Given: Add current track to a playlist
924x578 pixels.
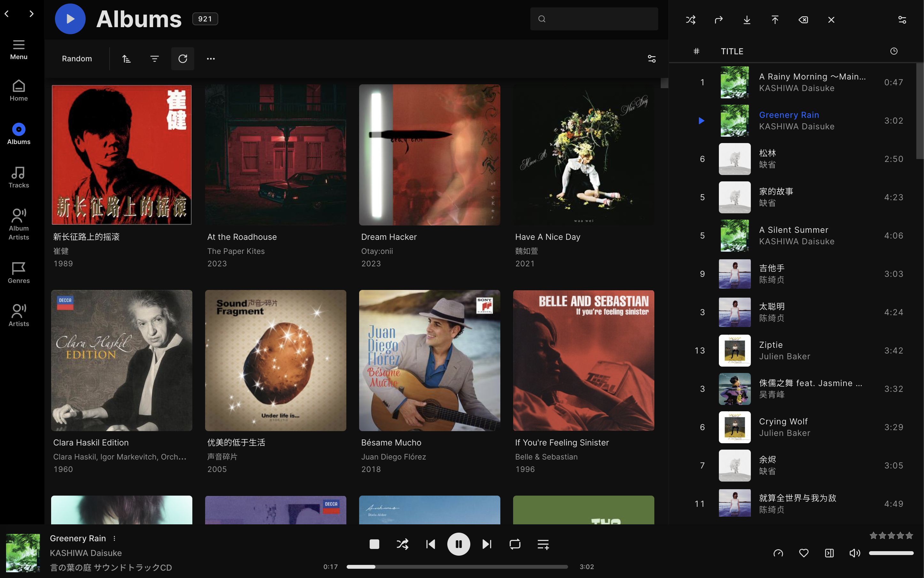Looking at the screenshot, I should tap(543, 544).
